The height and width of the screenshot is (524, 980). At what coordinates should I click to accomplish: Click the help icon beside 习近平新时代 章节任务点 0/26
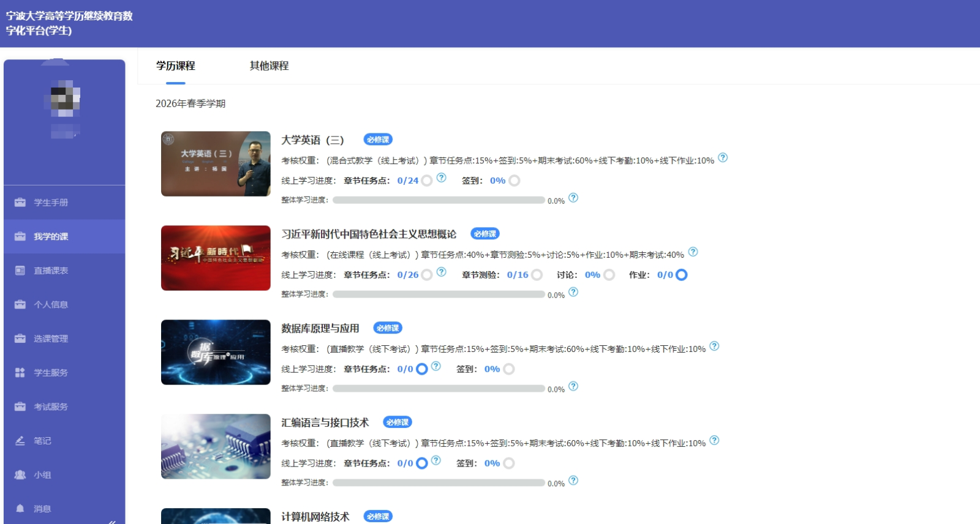[x=441, y=272]
